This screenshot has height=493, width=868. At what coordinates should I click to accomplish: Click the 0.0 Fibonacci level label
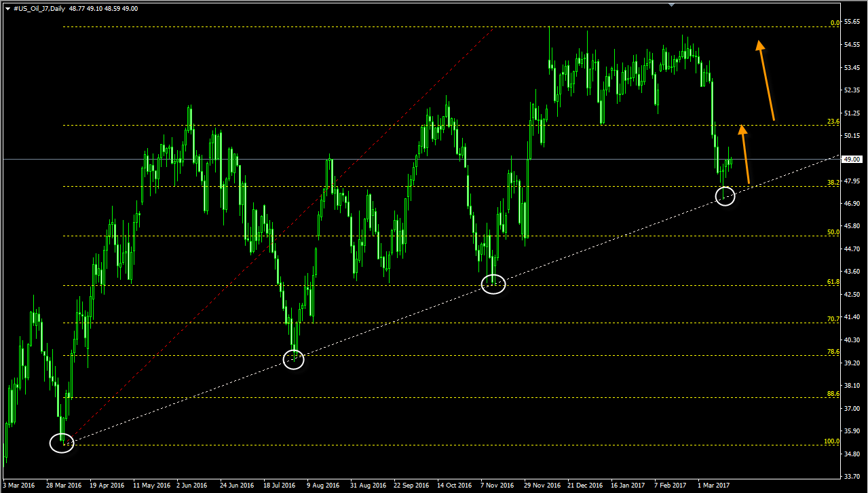835,22
